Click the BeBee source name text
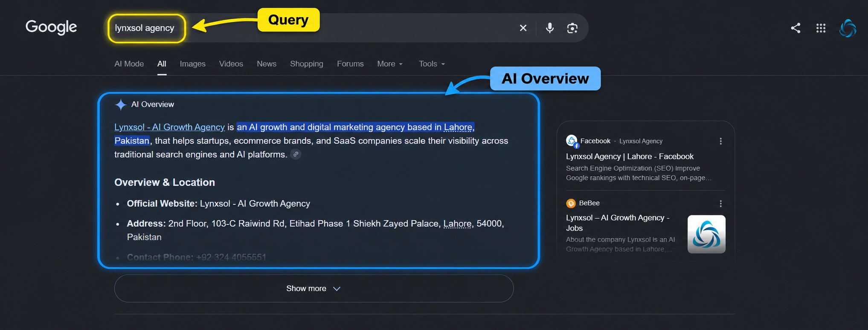Viewport: 868px width, 330px height. tap(589, 203)
